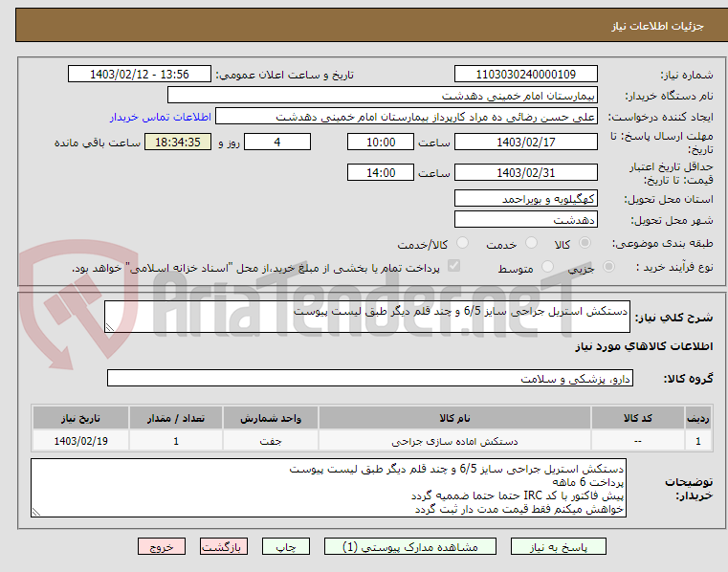The height and width of the screenshot is (572, 728).
Task: Click the تعداد / مقدار column header
Action: tap(176, 418)
